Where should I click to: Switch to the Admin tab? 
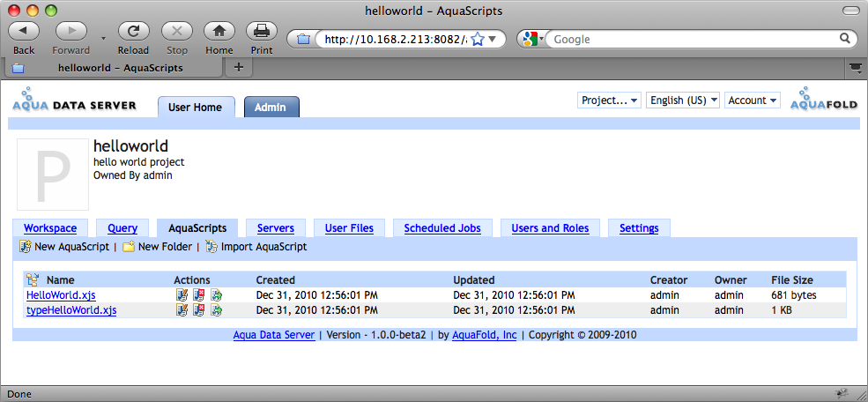tap(271, 108)
